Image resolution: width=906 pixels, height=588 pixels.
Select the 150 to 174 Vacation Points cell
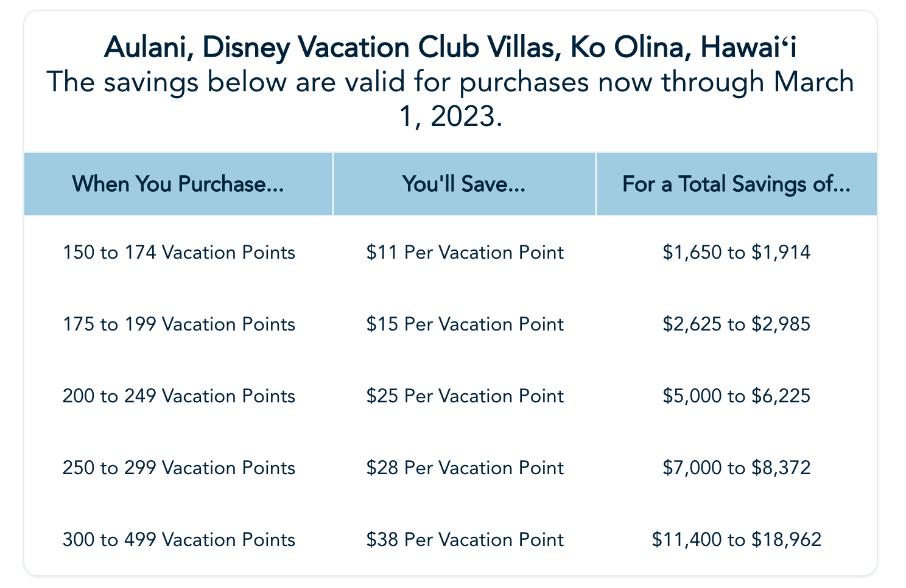tap(179, 252)
